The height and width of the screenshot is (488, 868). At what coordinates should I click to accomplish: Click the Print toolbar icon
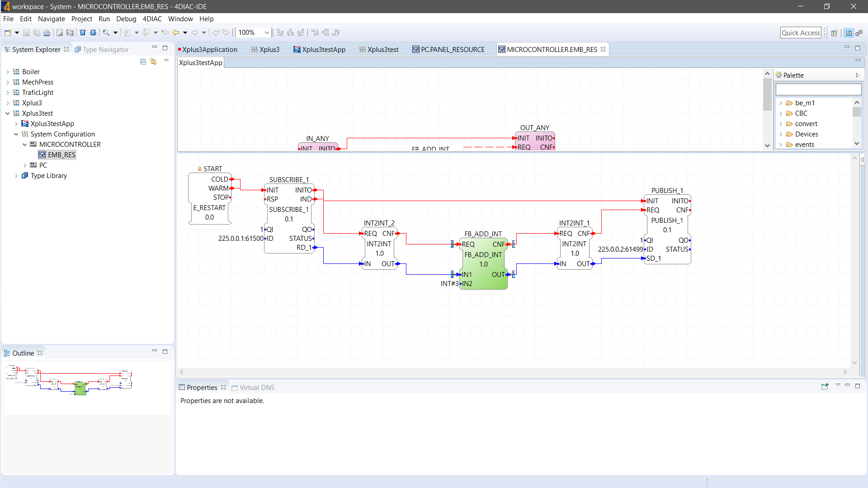point(47,33)
